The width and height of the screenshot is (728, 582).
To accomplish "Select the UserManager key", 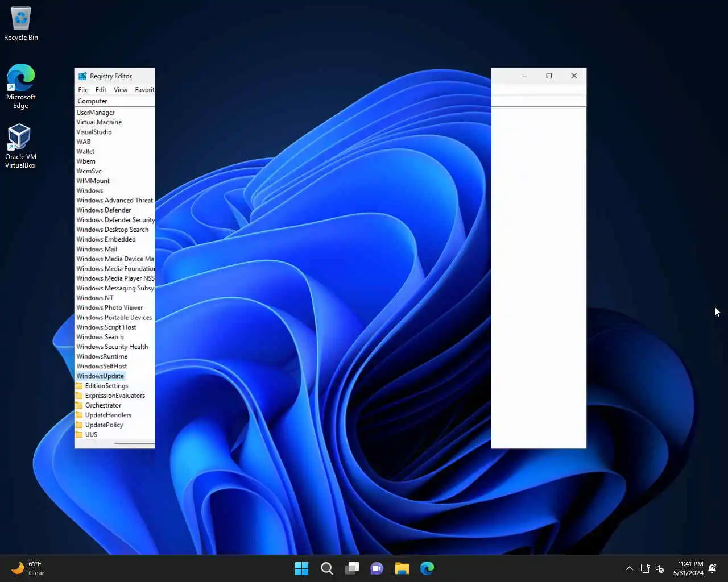I will [x=96, y=113].
